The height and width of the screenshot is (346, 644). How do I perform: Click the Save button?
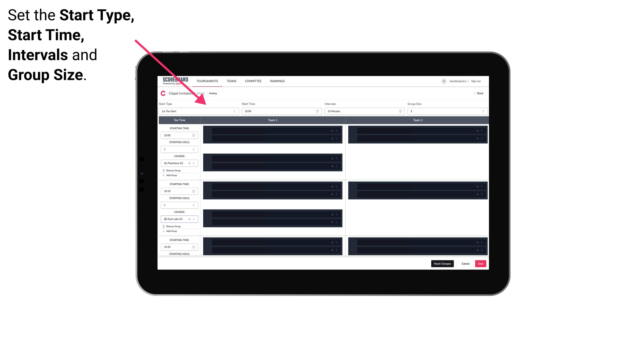coord(481,263)
